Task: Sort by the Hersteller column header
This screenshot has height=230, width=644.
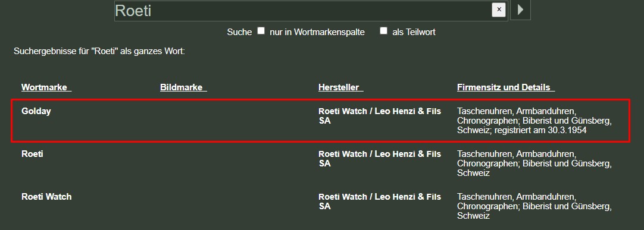Action: (x=340, y=87)
